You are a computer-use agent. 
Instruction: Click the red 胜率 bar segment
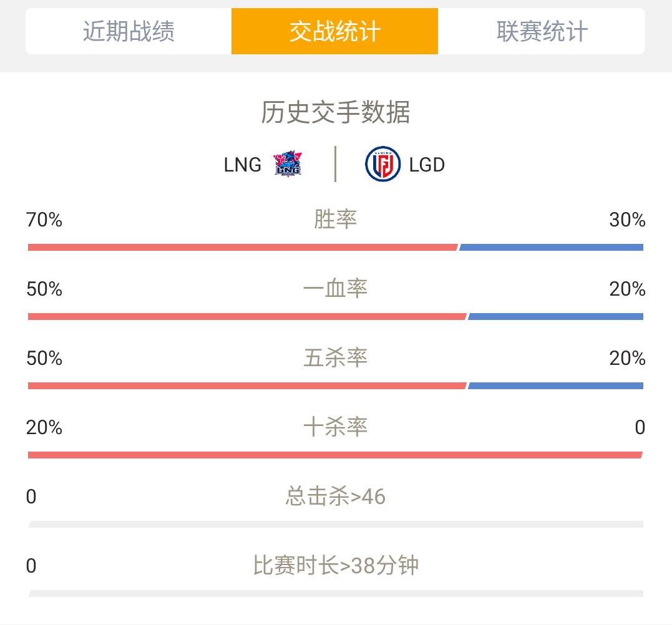coord(243,247)
